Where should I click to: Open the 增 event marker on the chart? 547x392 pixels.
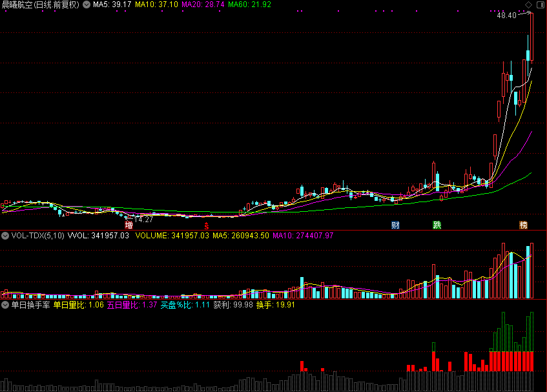(x=129, y=225)
